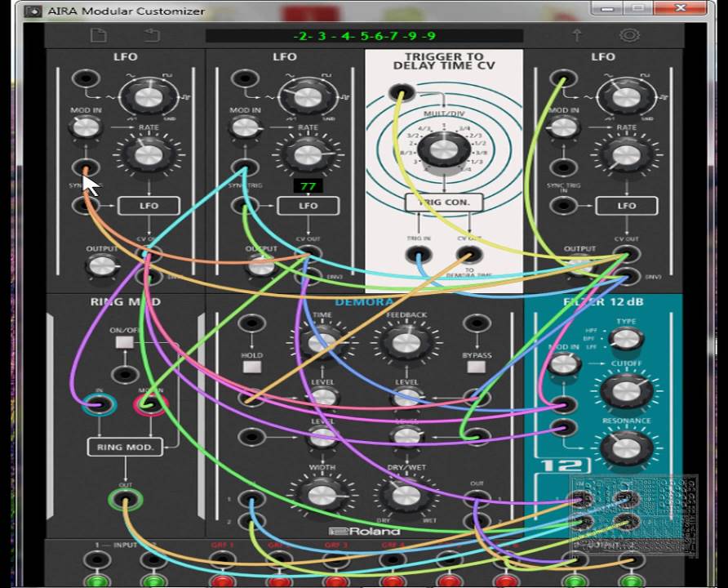Select the INPUT 1 jack in bottom row
728x588 pixels.
tap(96, 559)
